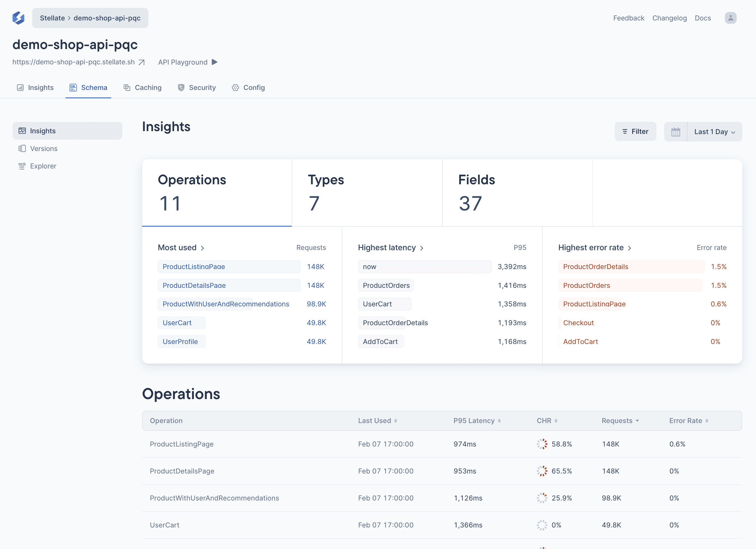Click the Security tab icon
This screenshot has height=549, width=756.
click(x=181, y=88)
